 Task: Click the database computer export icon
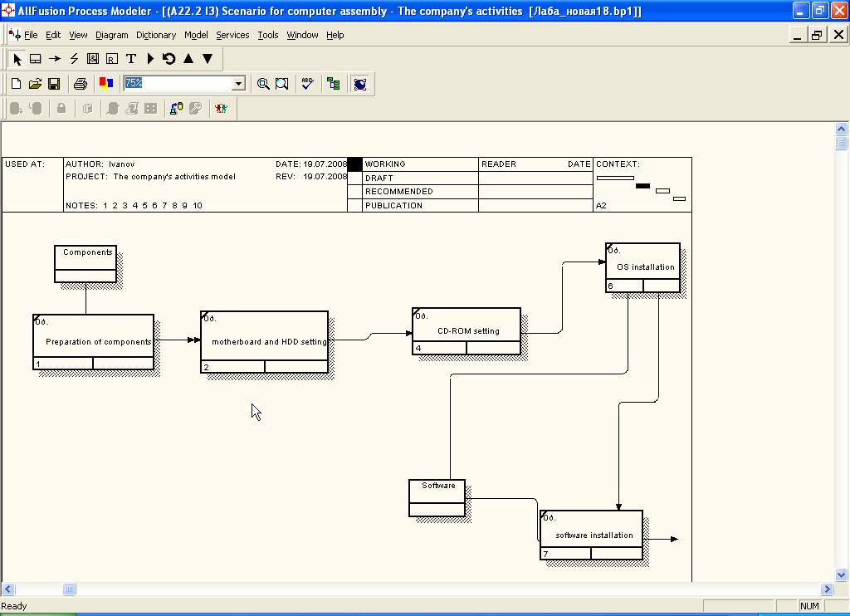coord(176,109)
